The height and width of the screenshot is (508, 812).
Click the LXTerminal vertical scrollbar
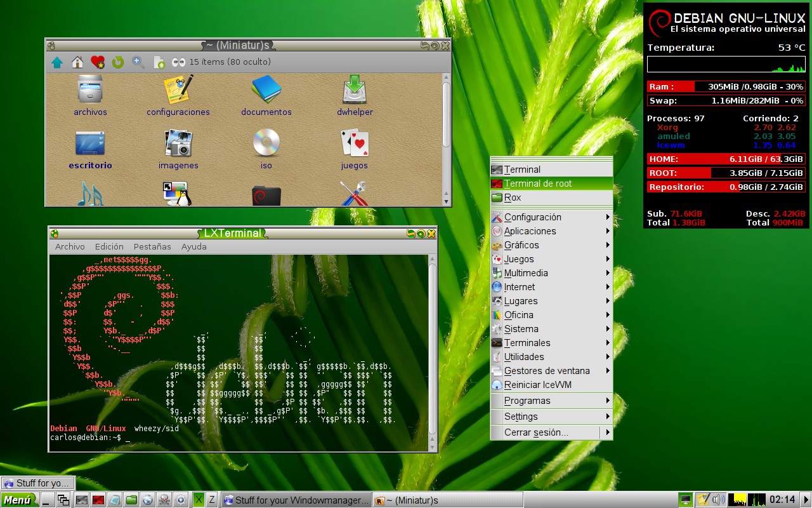click(x=433, y=352)
